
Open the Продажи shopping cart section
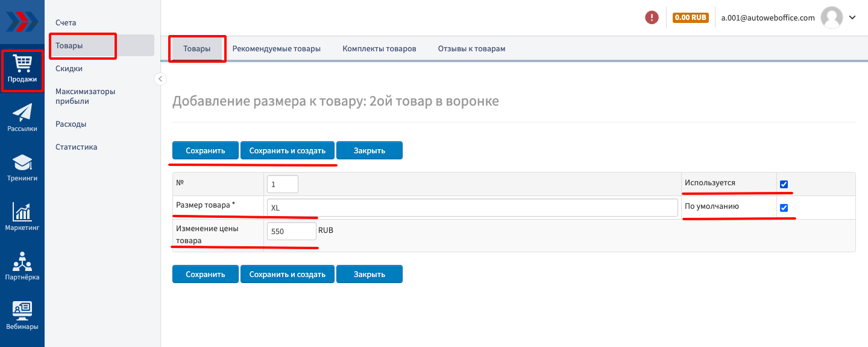point(22,70)
